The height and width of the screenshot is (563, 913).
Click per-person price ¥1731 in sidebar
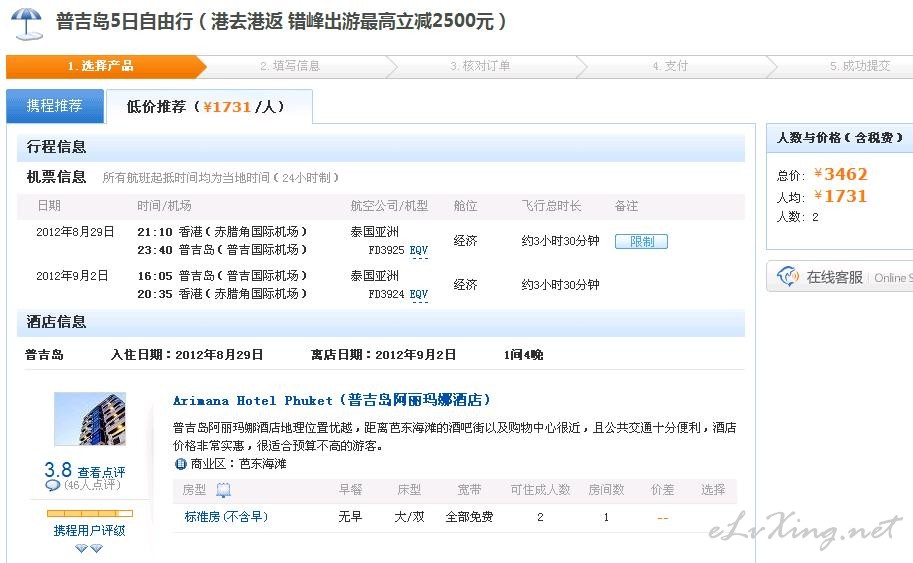[841, 196]
